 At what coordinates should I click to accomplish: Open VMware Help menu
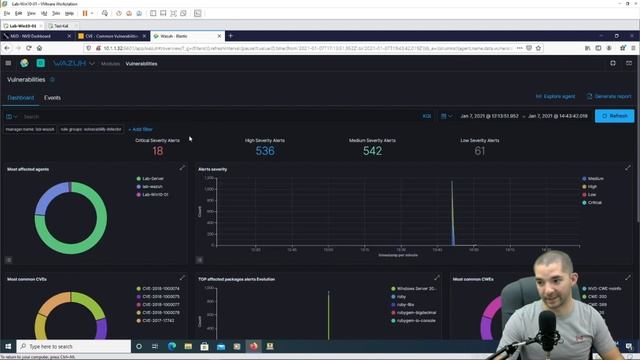(x=69, y=13)
